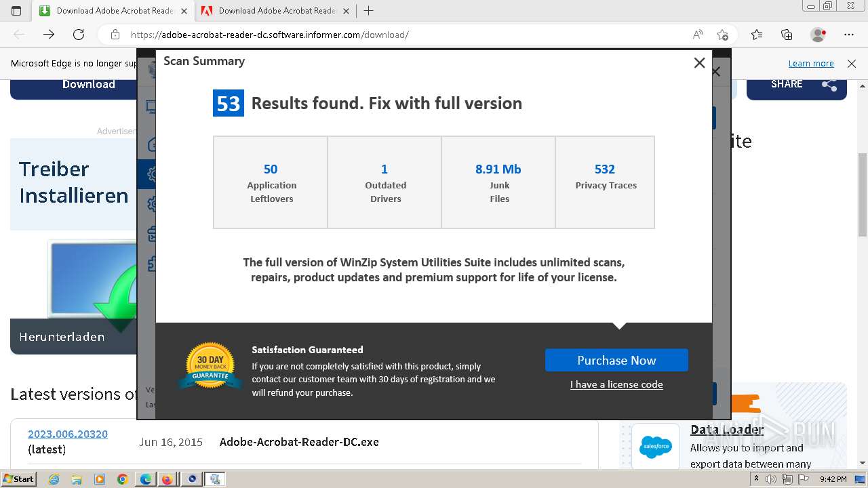The image size is (868, 488).
Task: Launch Internet Explorer from taskbar
Action: (x=54, y=479)
